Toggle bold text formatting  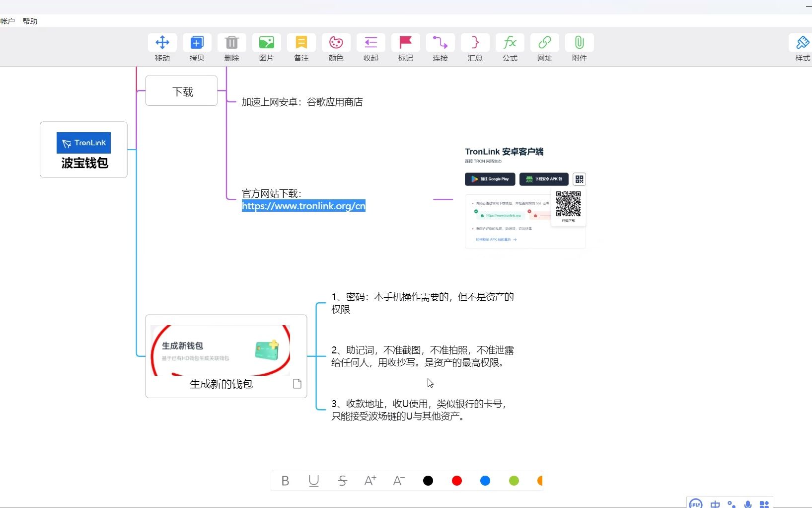(x=285, y=481)
